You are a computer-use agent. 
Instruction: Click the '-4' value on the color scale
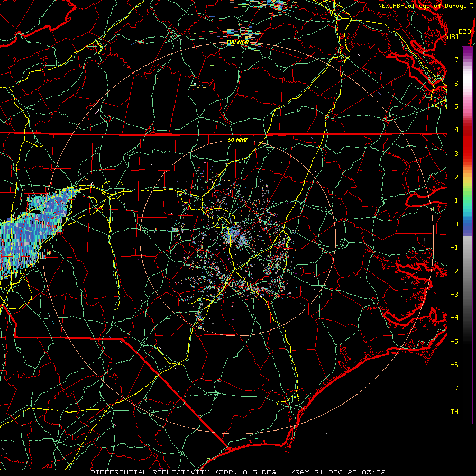pyautogui.click(x=454, y=318)
